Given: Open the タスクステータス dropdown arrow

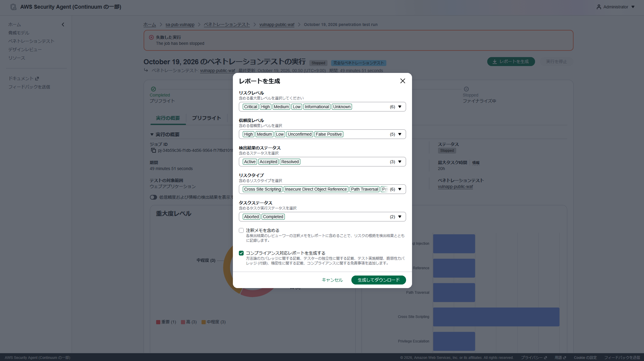Looking at the screenshot, I should click(400, 217).
